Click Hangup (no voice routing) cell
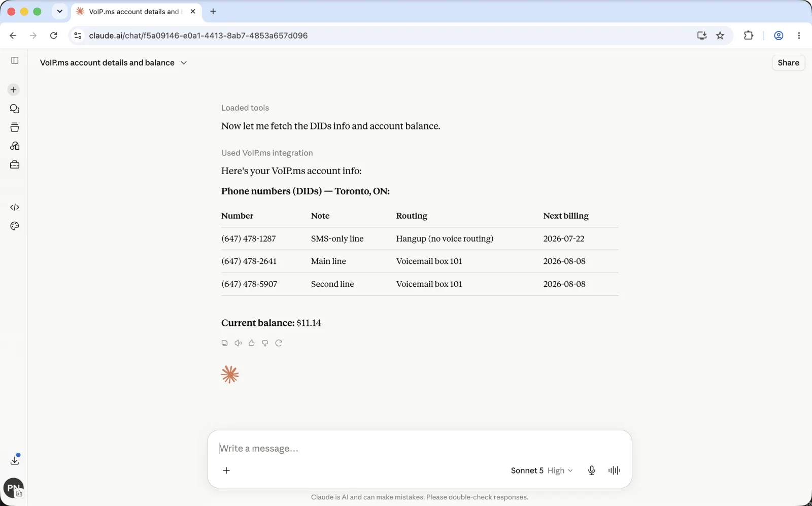This screenshot has width=812, height=506. (445, 239)
